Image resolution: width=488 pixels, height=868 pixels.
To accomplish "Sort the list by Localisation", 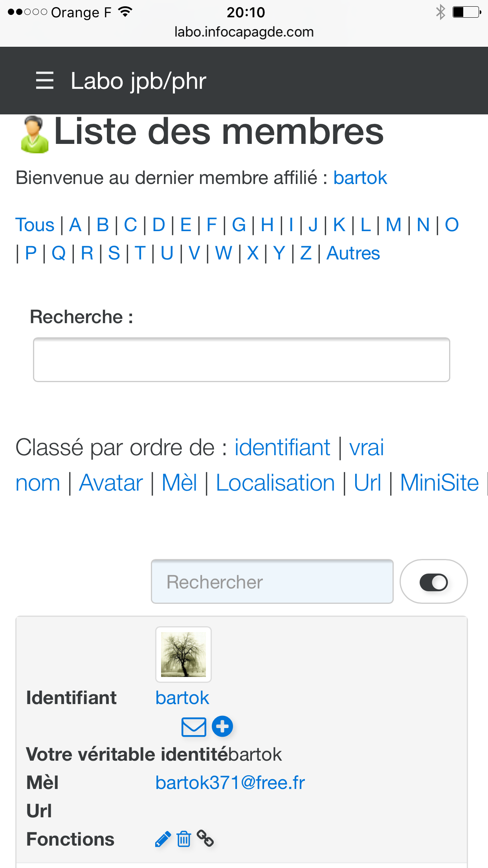I will coord(275,483).
